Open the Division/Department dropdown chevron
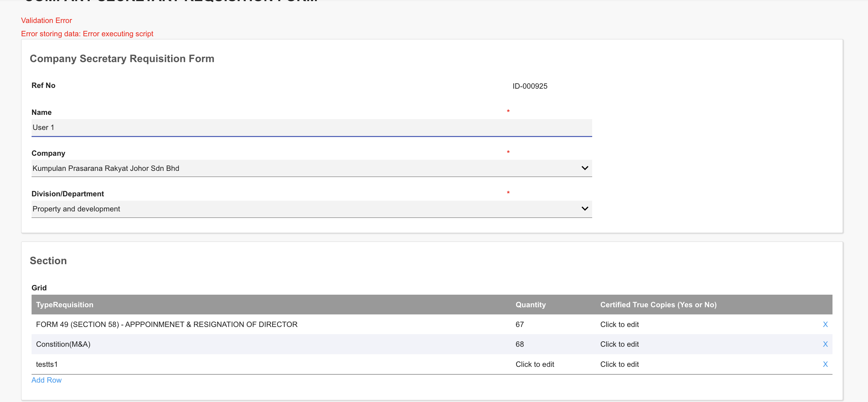868x402 pixels. [585, 209]
